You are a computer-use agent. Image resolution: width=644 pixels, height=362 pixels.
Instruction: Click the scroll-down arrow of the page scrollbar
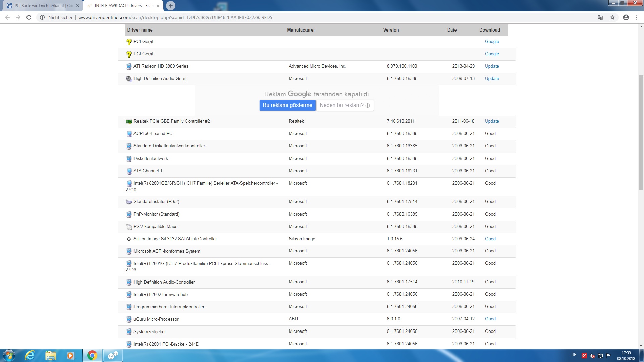pos(641,345)
